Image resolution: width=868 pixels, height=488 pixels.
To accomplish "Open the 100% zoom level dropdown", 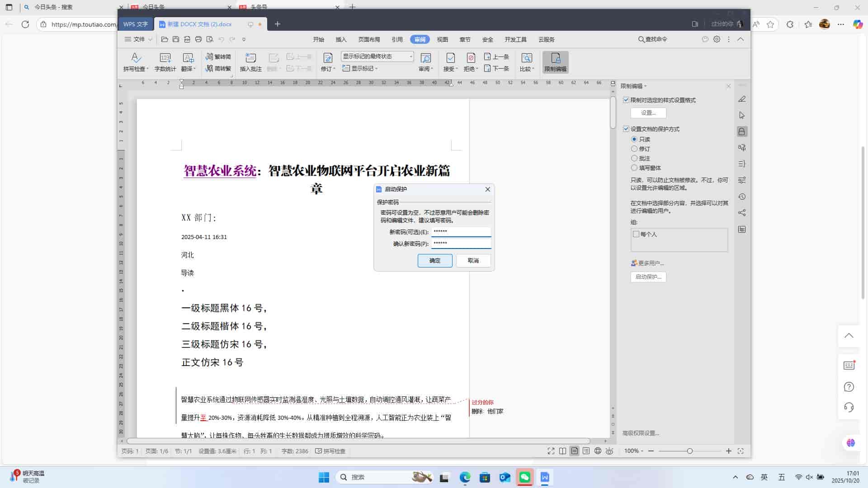I will (633, 451).
